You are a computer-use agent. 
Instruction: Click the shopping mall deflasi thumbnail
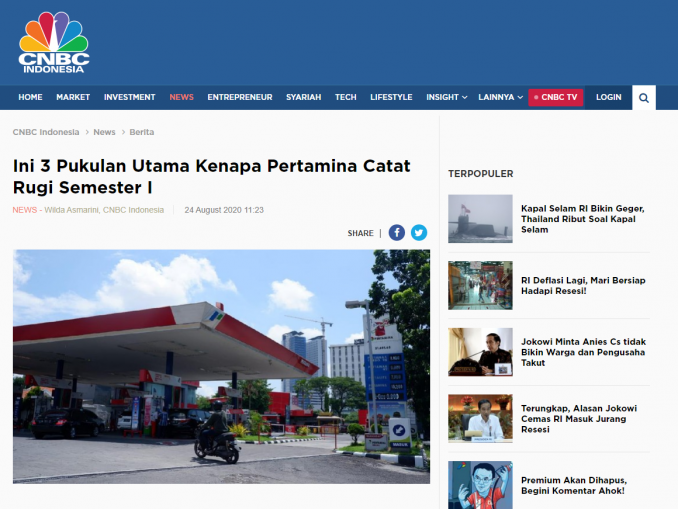click(480, 285)
